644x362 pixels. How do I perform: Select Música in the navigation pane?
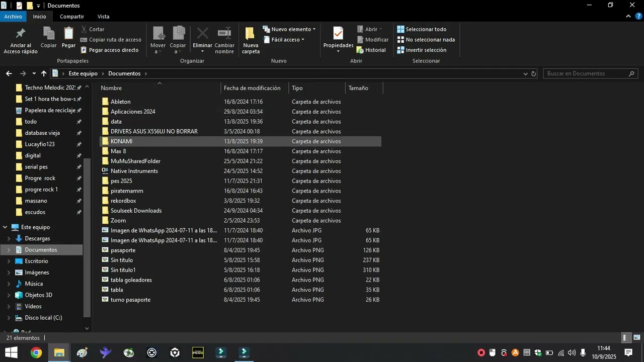[34, 284]
